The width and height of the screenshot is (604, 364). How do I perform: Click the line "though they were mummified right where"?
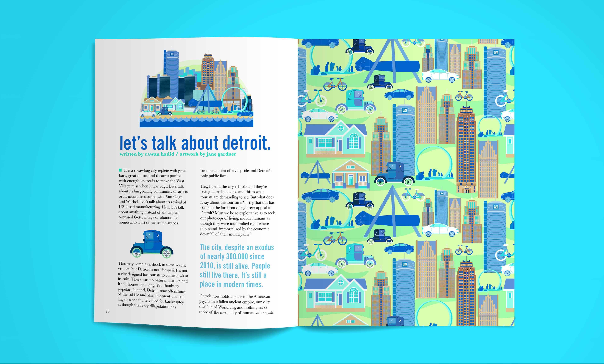[235, 224]
